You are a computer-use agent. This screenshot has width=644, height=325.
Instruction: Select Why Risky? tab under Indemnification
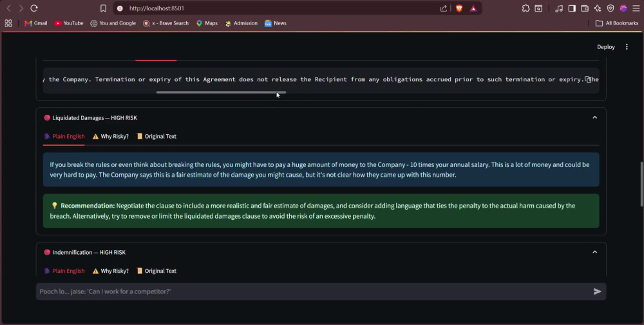(x=111, y=271)
